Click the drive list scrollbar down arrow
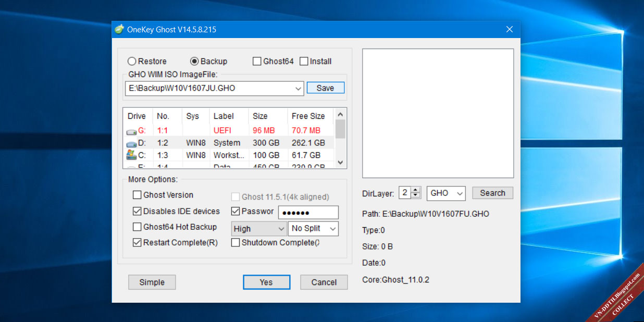Viewport: 644px width, 322px height. tap(340, 163)
